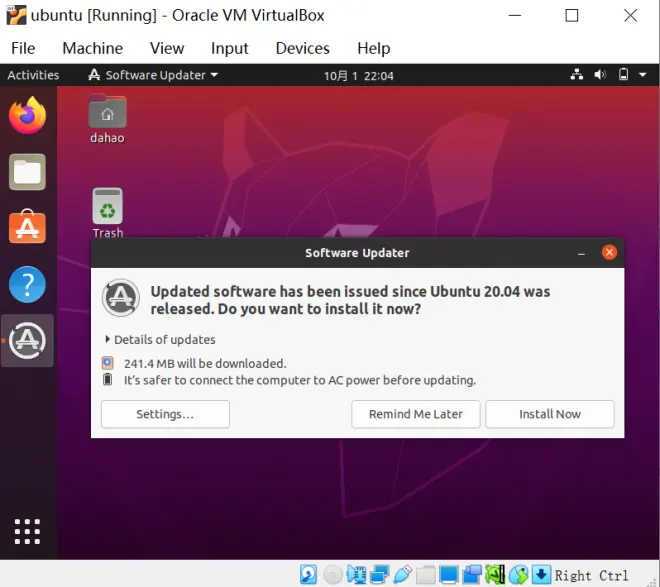Show Applications grid at dock bottom
660x587 pixels.
click(x=27, y=531)
